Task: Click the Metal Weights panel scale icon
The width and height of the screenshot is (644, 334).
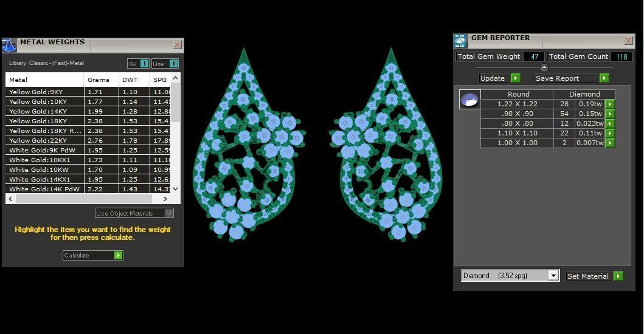Action: point(9,45)
